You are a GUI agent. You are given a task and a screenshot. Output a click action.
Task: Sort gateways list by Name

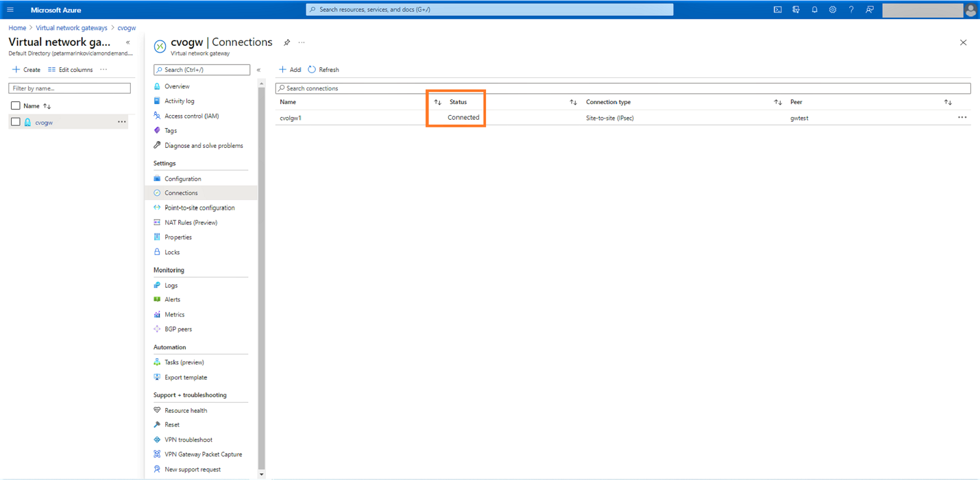pos(47,106)
